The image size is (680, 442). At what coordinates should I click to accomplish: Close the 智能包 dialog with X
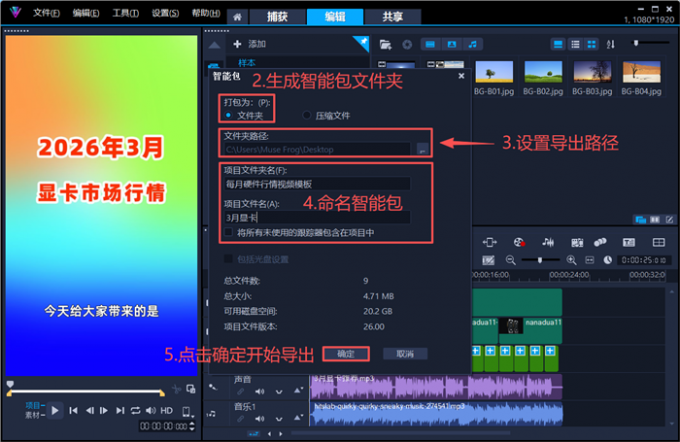point(461,76)
